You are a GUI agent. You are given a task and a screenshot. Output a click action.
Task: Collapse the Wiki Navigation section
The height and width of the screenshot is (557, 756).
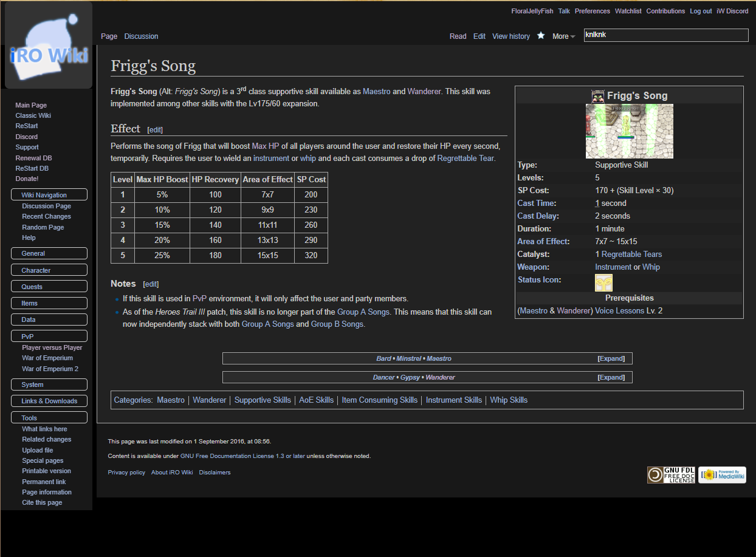click(49, 195)
